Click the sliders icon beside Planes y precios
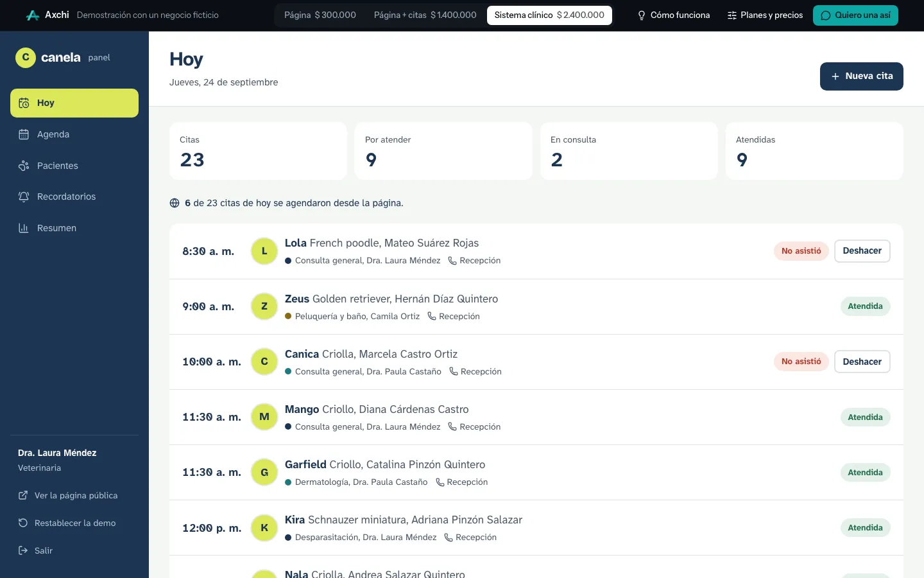924x578 pixels. point(732,15)
